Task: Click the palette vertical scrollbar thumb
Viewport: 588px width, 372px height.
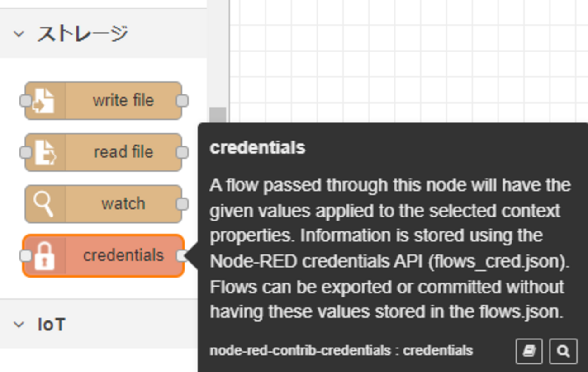Action: pyautogui.click(x=218, y=115)
